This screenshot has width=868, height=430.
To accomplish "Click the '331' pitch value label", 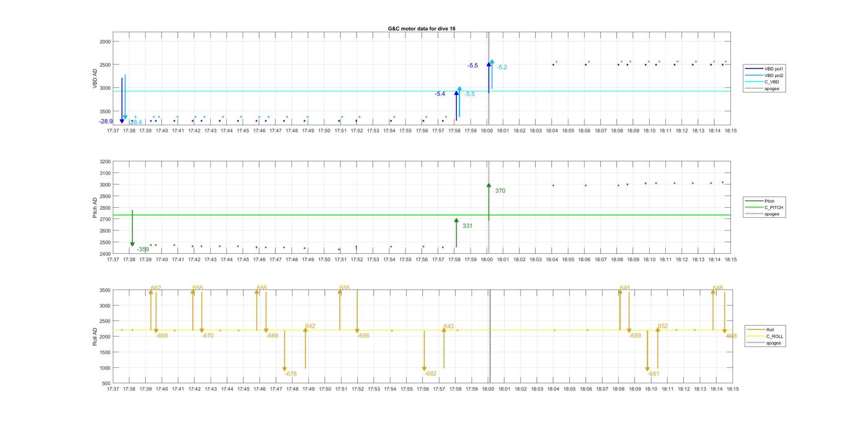I will pyautogui.click(x=467, y=226).
